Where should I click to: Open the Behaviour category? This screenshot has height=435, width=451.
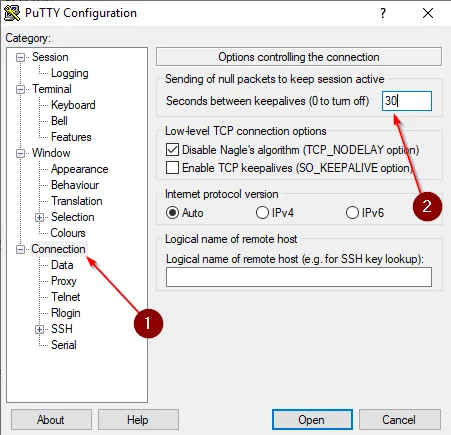[x=75, y=185]
